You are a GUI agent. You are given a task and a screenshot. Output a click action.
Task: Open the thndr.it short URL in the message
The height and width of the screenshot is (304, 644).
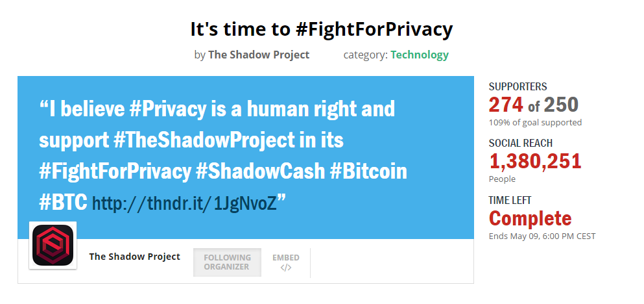(x=184, y=203)
